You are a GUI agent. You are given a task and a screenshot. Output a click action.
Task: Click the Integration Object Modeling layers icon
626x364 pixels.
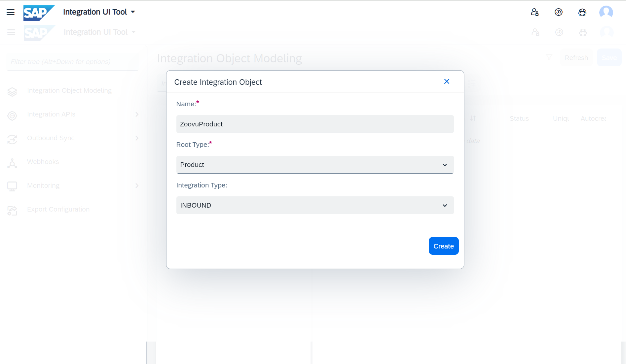pos(12,92)
